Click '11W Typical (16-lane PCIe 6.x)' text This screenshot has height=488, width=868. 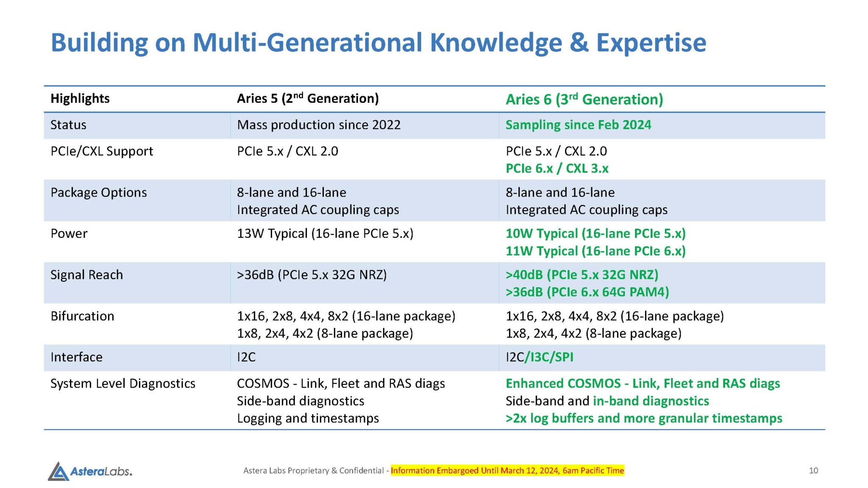click(x=595, y=251)
